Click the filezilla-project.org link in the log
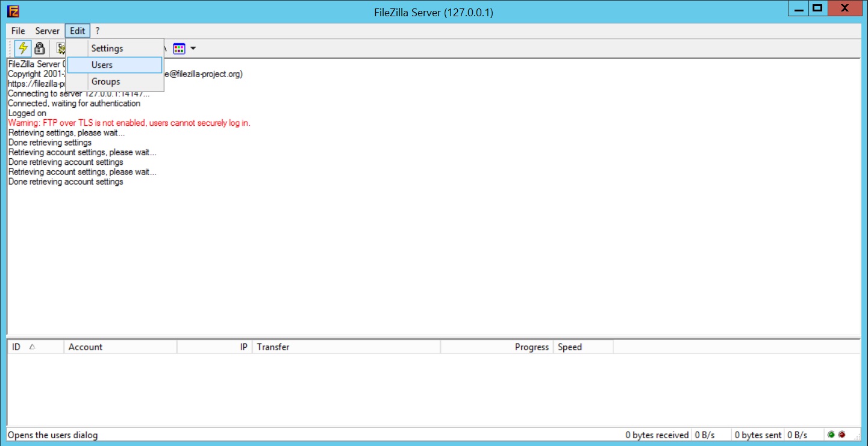This screenshot has width=868, height=446. pyautogui.click(x=36, y=84)
